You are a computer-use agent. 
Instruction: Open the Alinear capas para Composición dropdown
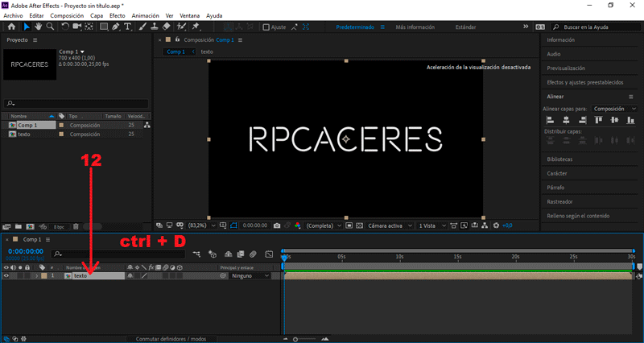pyautogui.click(x=614, y=109)
